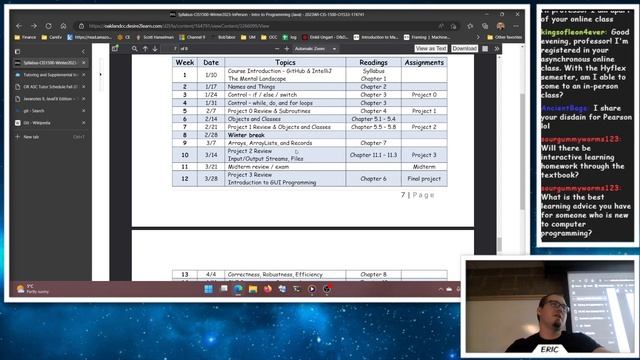This screenshot has height=360, width=640.
Task: Click the PDF viewer vertical scrollbar
Action: tap(499, 245)
